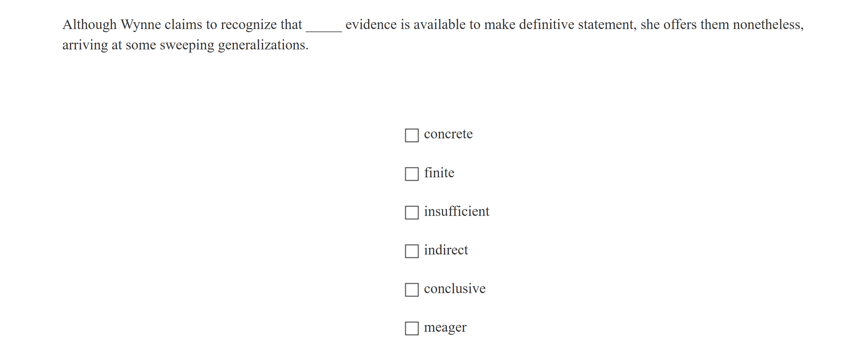Click the "insufficient" answer text label
Viewport: 868px width, 349px height.
(x=457, y=211)
